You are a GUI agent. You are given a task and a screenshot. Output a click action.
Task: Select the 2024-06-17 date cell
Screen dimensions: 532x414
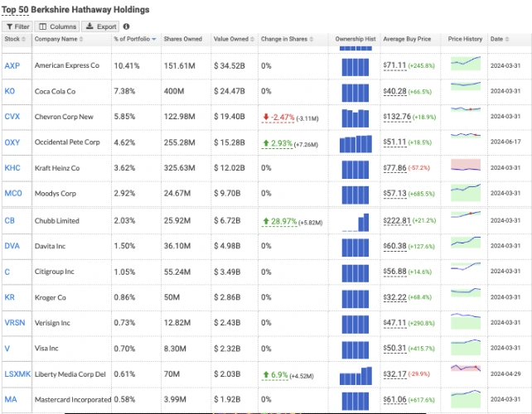[x=505, y=142]
